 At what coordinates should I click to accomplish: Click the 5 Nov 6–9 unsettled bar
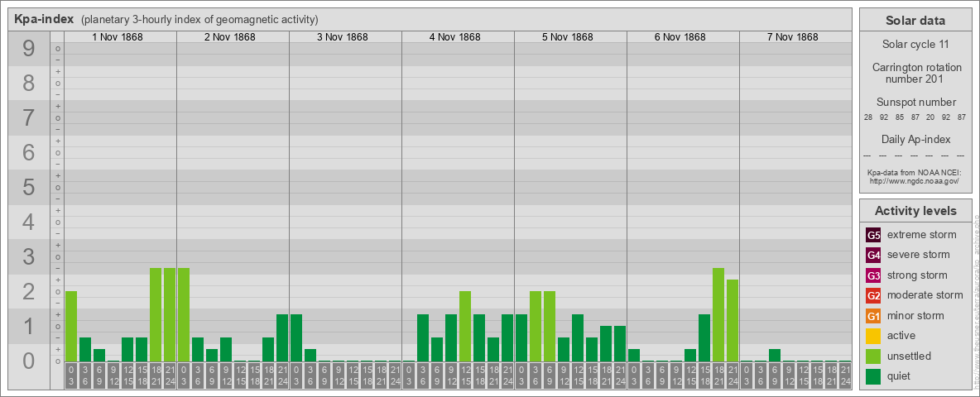coord(550,326)
